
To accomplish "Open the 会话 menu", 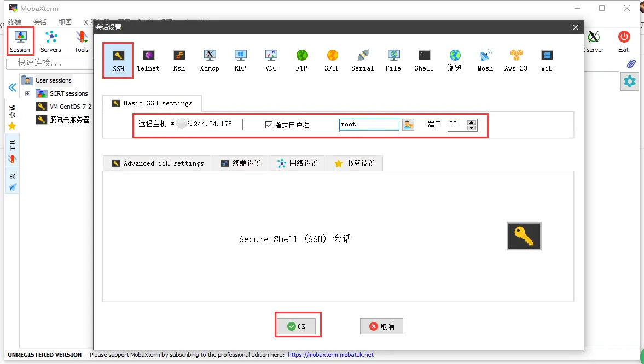I will pos(40,22).
